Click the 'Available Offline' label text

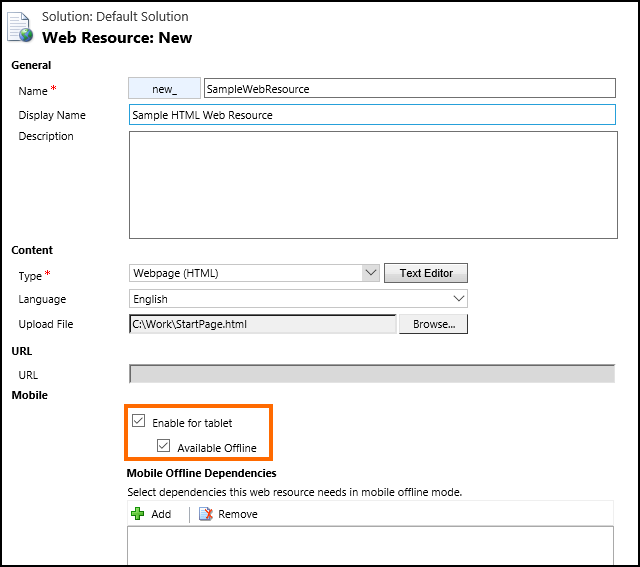(217, 448)
